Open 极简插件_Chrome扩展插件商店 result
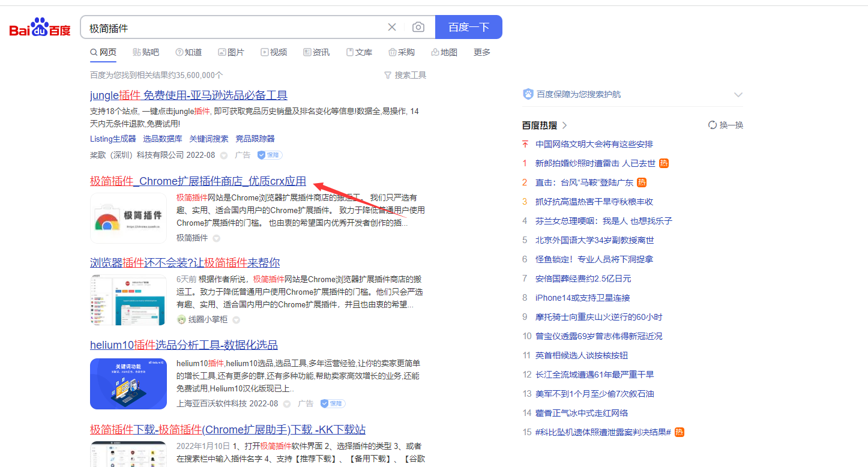Viewport: 868px width, 467px height. (x=198, y=181)
